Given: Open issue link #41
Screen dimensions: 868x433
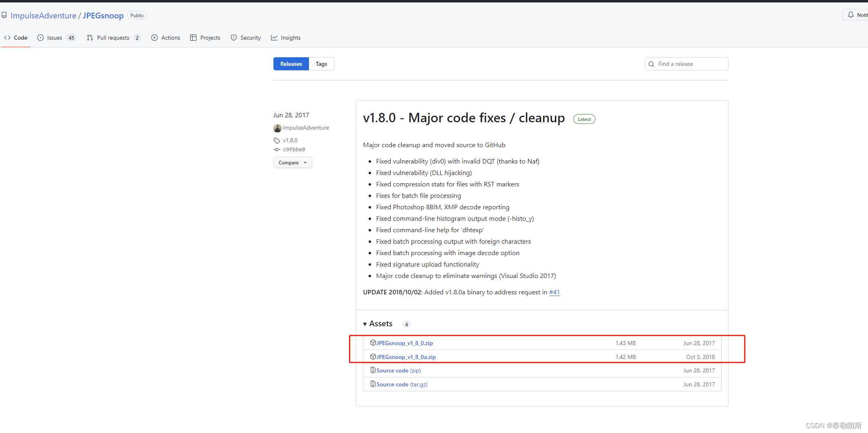Looking at the screenshot, I should point(554,292).
